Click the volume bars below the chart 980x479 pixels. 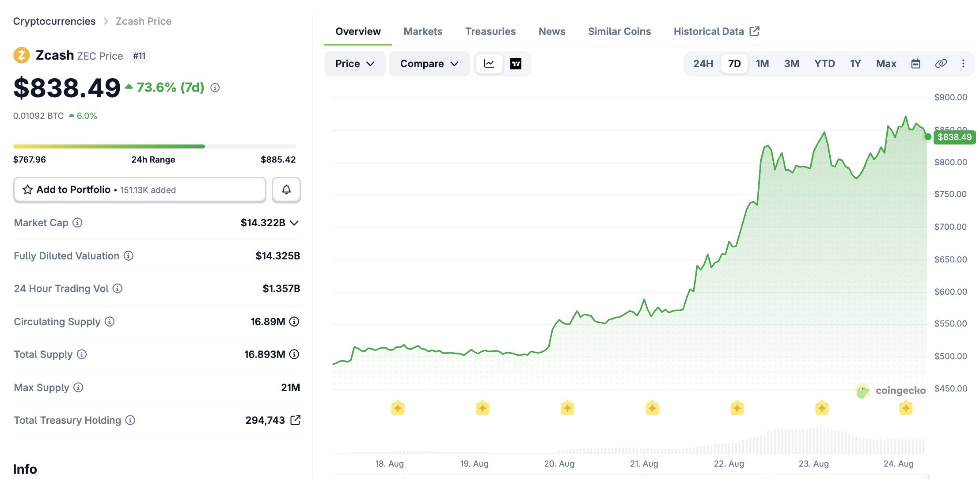click(x=630, y=440)
